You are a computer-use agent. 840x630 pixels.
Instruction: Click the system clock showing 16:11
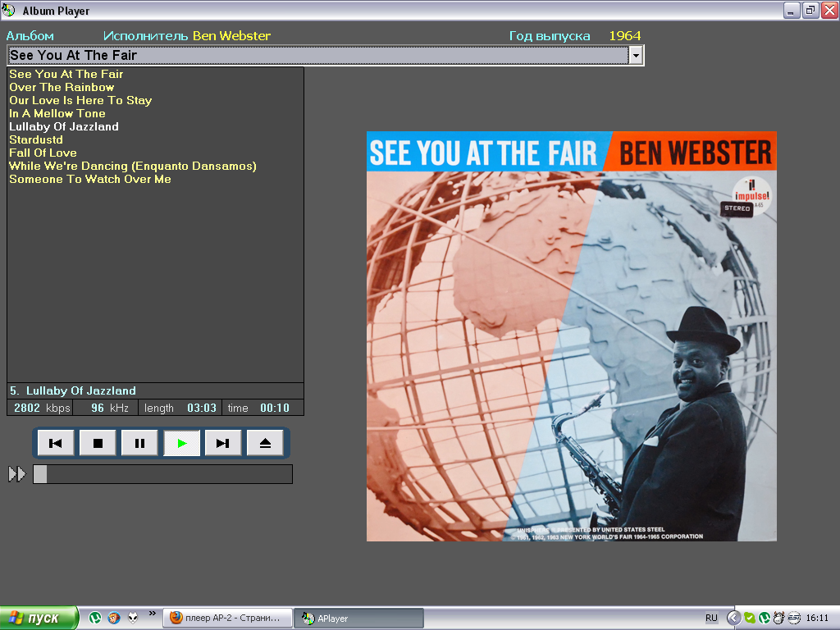[x=817, y=618]
